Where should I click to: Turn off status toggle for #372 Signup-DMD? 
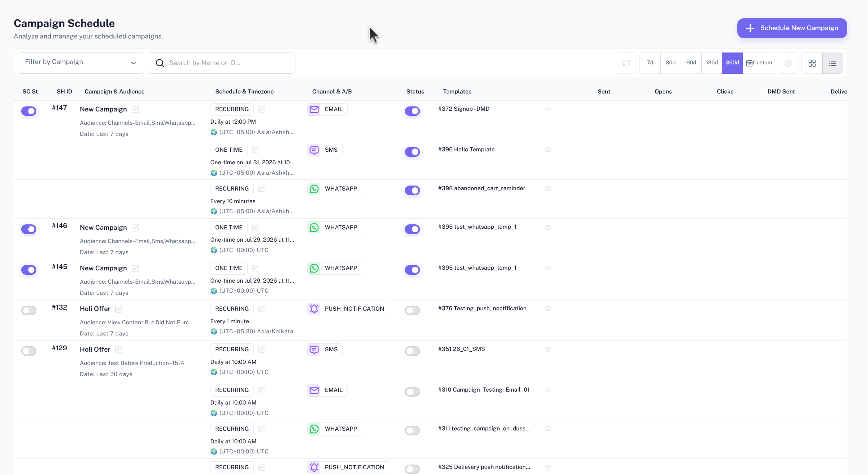pos(412,111)
